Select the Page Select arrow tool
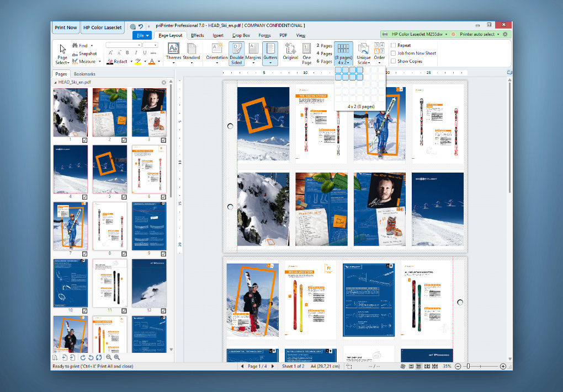 click(x=62, y=54)
